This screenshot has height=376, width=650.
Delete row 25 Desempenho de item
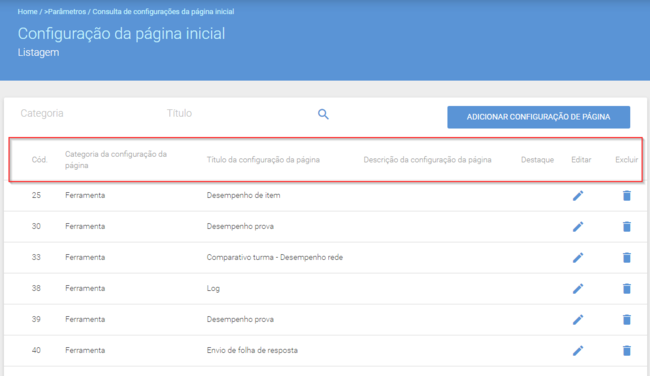(x=627, y=195)
